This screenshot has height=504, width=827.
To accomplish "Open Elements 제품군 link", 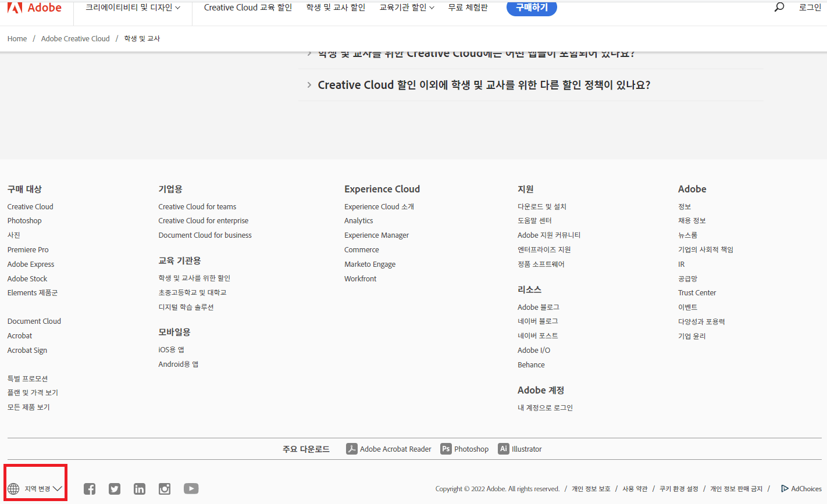I will tap(33, 293).
